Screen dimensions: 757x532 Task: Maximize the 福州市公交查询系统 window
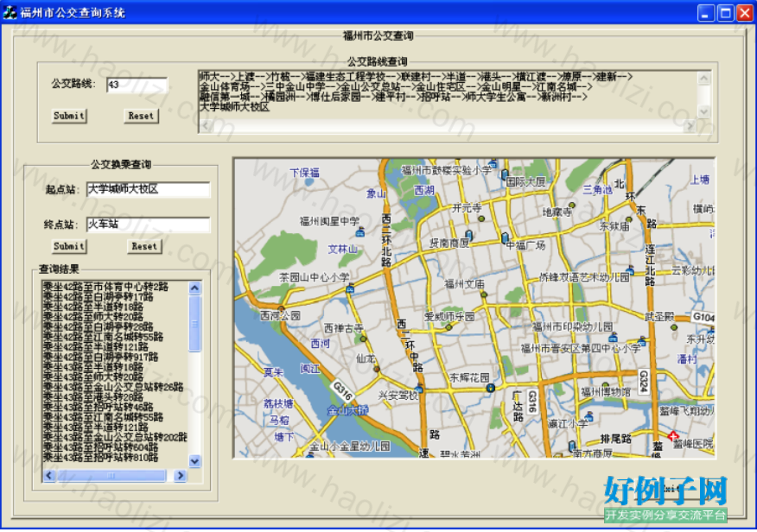(725, 13)
